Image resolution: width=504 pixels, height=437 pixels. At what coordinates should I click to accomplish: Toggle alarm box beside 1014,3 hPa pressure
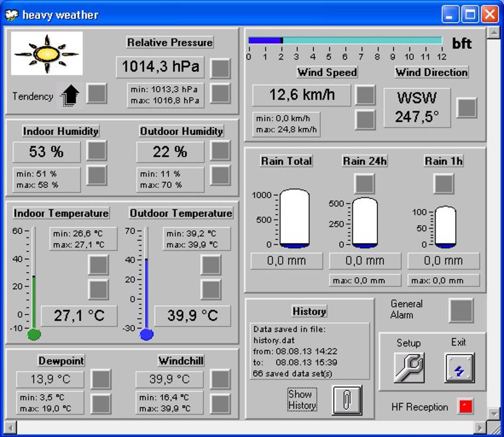point(220,68)
